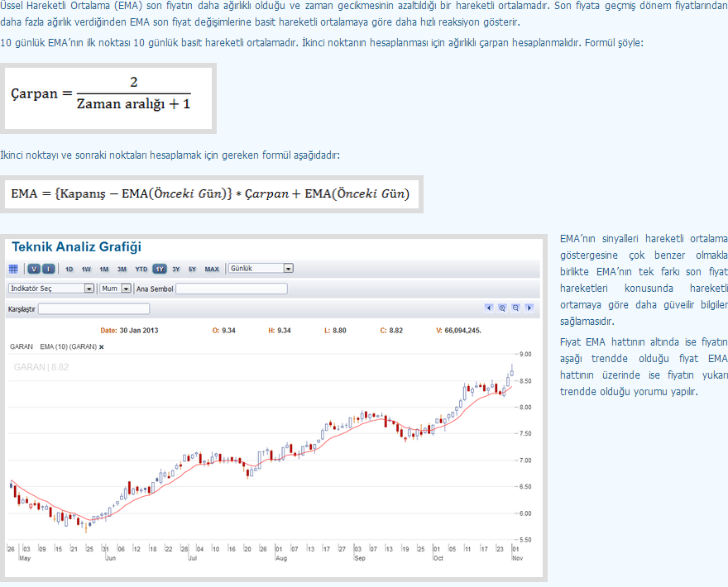This screenshot has width=728, height=587.
Task: Pan chart left with the left arrow icon
Action: click(x=488, y=308)
